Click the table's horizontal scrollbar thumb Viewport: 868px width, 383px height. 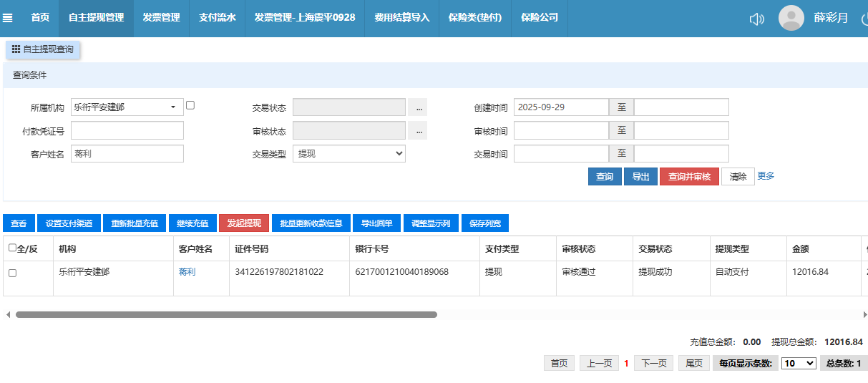[225, 314]
